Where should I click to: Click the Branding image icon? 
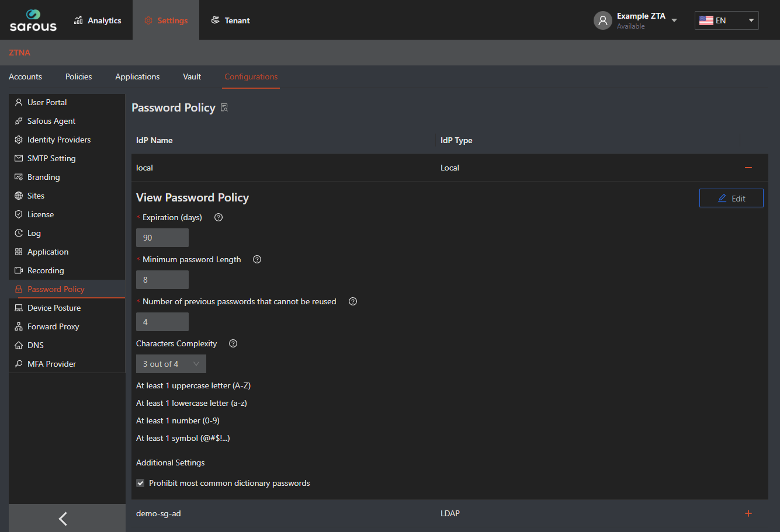click(19, 177)
